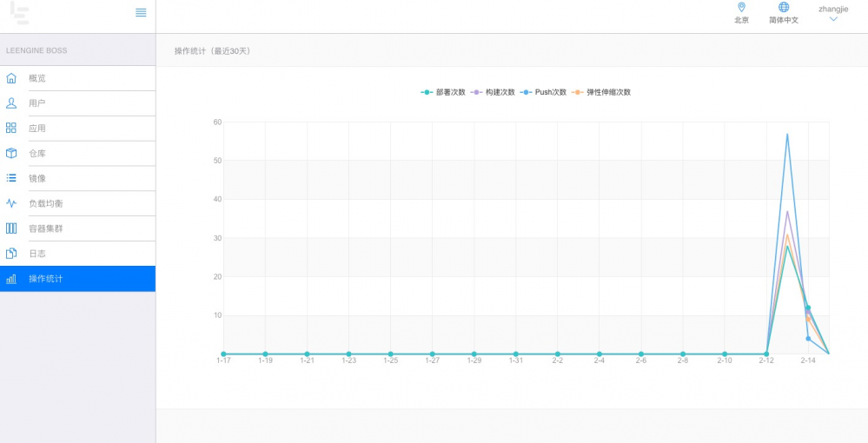Click the 负载均衡 pulse icon
This screenshot has height=443, width=868.
coord(11,203)
